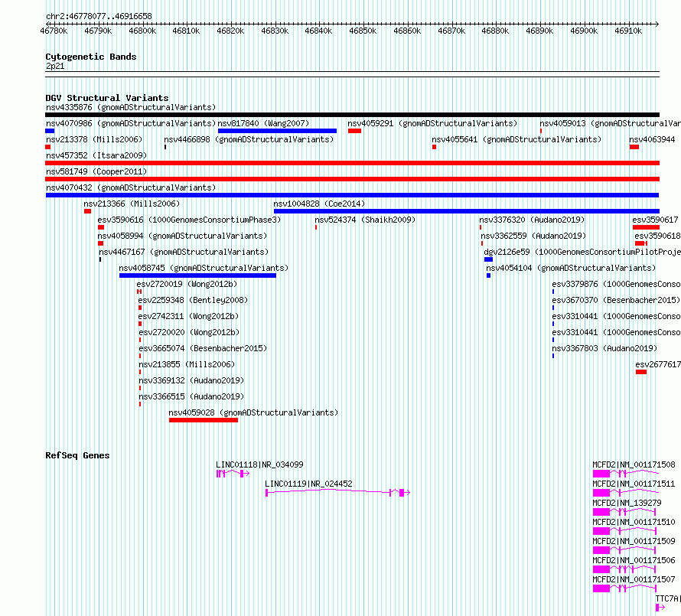Open the esv3590618 variant label
Image resolution: width=681 pixels, height=616 pixels.
pyautogui.click(x=657, y=236)
